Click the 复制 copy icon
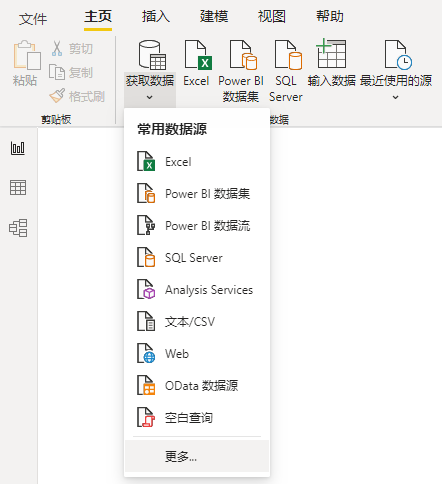Screen dimensions: 442x484 57,72
